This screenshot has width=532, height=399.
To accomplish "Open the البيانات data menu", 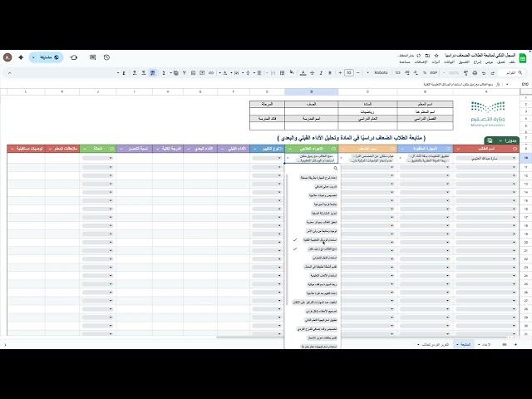I will coord(449,62).
